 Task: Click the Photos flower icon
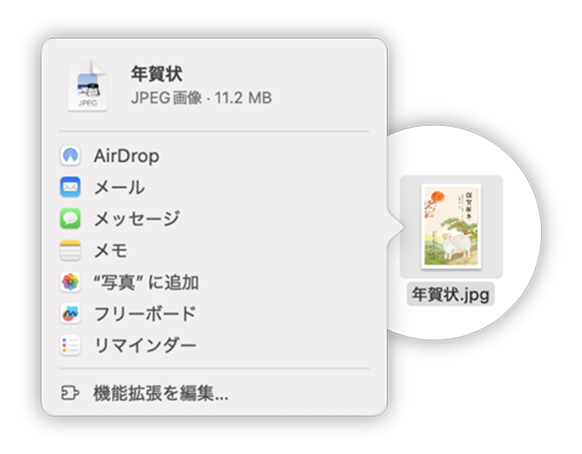pyautogui.click(x=70, y=282)
